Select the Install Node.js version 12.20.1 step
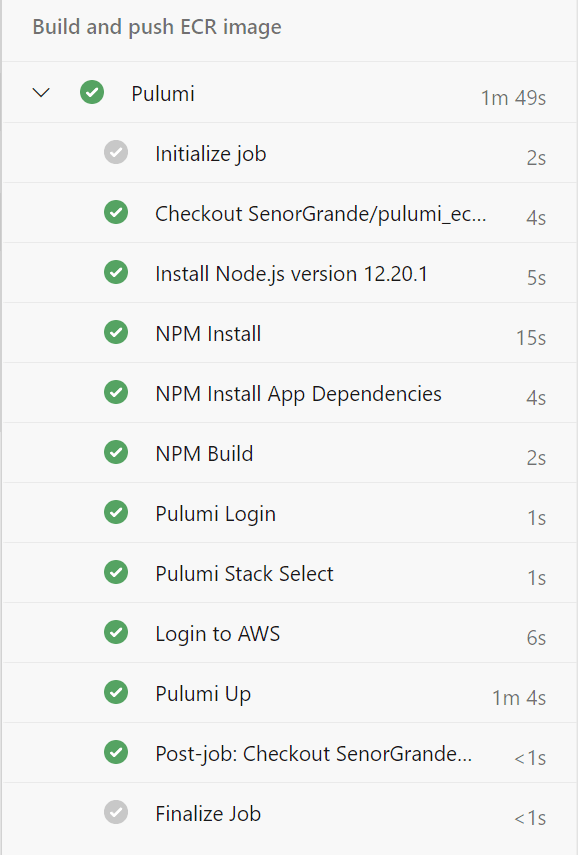This screenshot has height=855, width=578. (290, 273)
